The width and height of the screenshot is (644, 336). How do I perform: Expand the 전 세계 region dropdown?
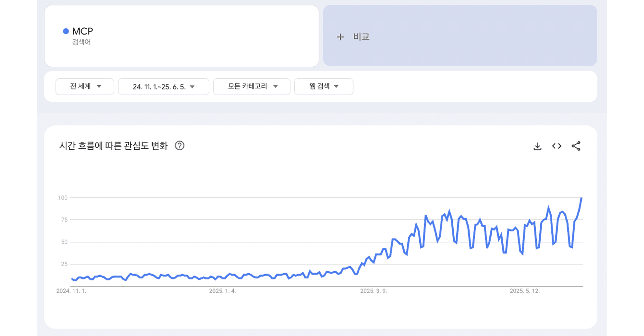(85, 87)
